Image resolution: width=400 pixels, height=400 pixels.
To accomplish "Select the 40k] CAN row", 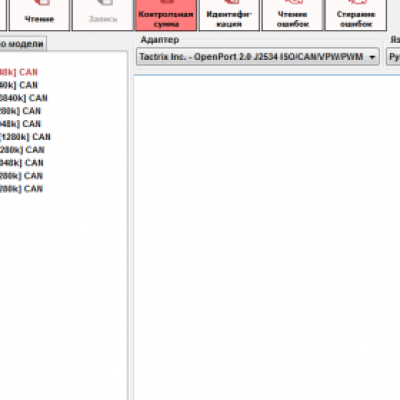I will 19,85.
